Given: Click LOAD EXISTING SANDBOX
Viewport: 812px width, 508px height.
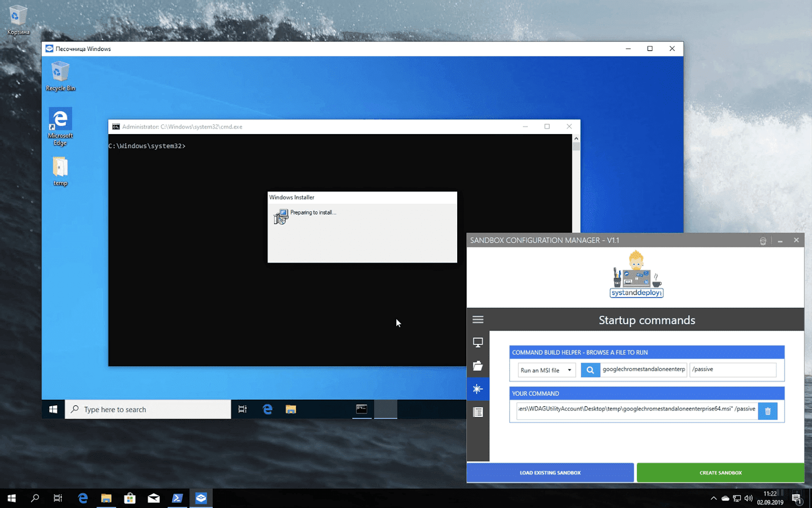Looking at the screenshot, I should tap(550, 472).
